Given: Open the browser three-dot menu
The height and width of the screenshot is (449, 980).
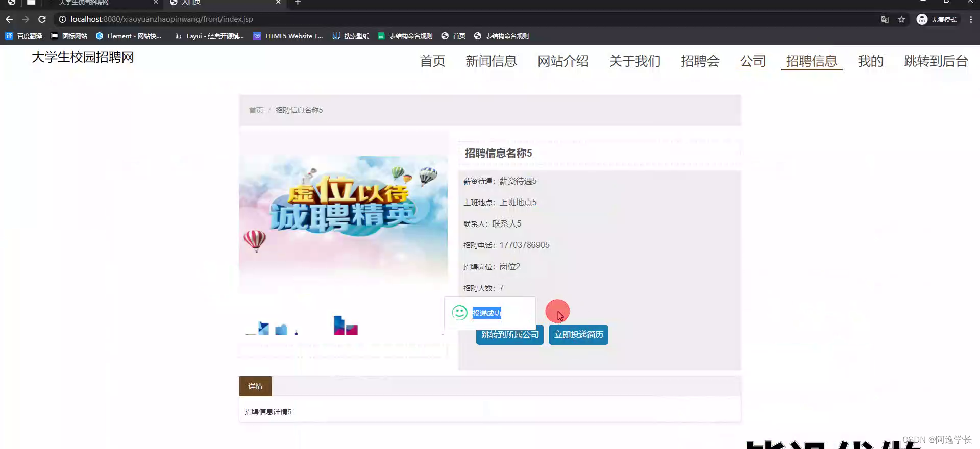Looking at the screenshot, I should [971, 19].
